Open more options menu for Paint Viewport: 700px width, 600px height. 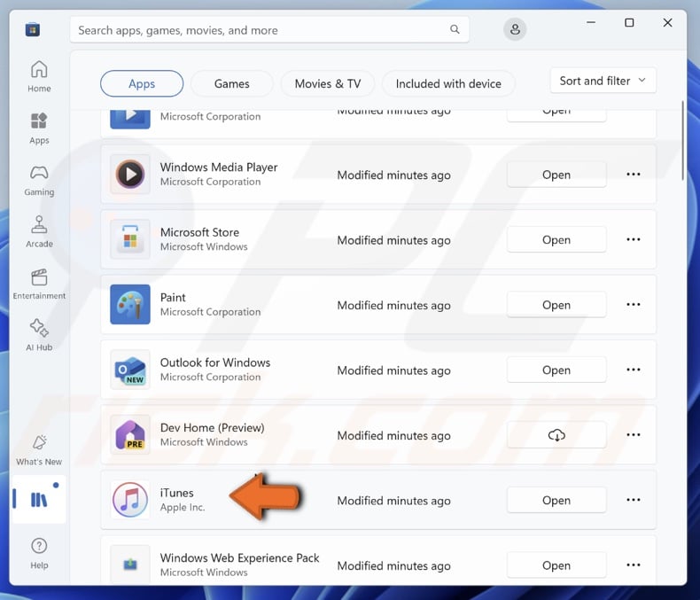click(634, 305)
